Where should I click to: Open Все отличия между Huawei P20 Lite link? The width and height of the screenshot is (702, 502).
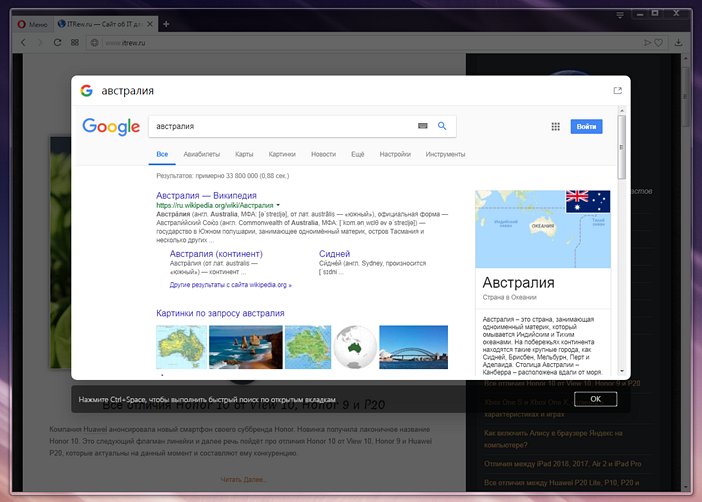pos(561,483)
